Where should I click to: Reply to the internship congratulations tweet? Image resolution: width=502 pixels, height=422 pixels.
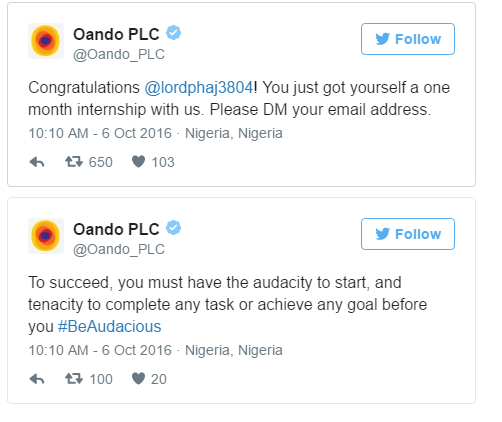tap(37, 162)
